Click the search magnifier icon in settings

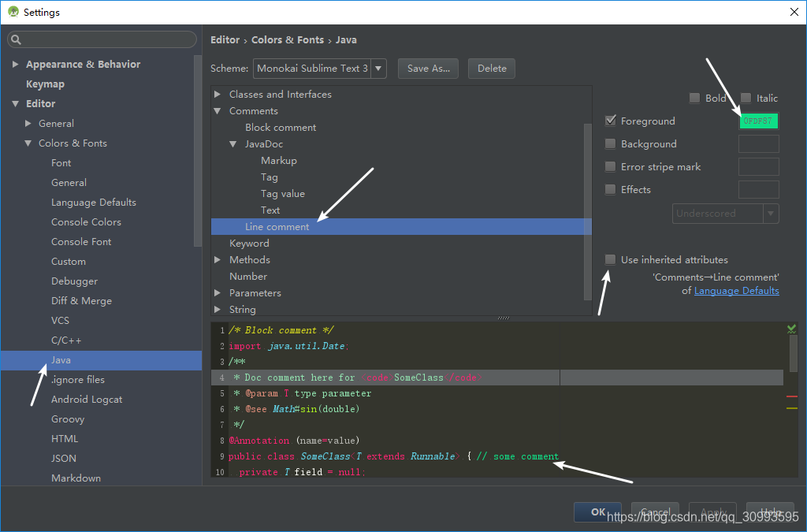point(16,39)
